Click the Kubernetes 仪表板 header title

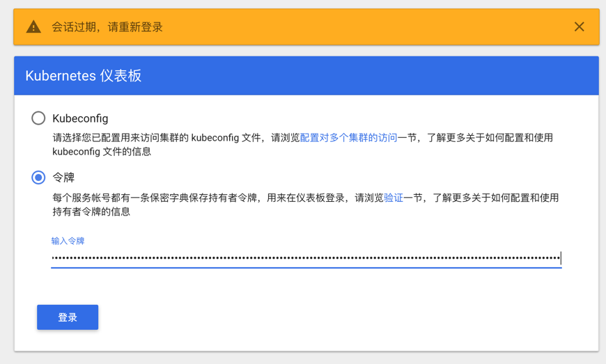pos(84,76)
